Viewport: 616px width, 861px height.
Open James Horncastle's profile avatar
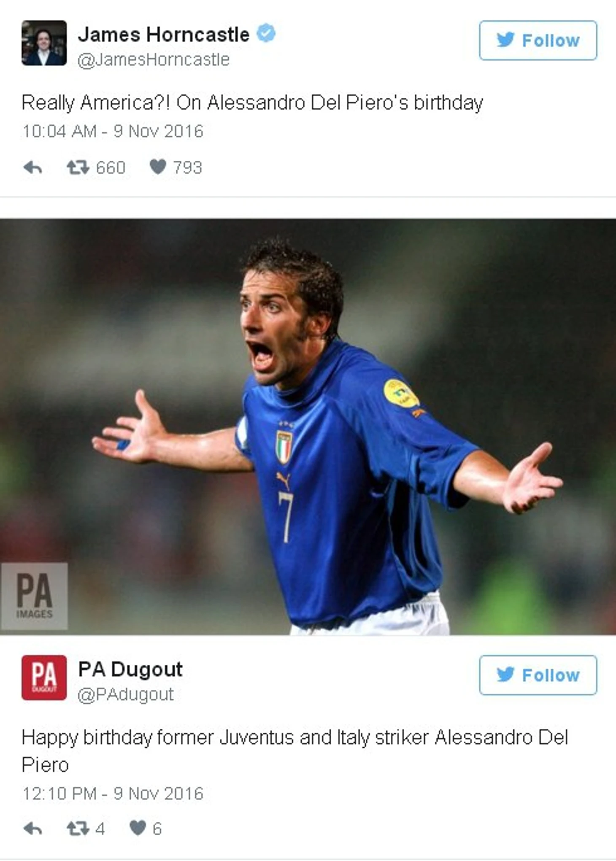click(x=44, y=43)
